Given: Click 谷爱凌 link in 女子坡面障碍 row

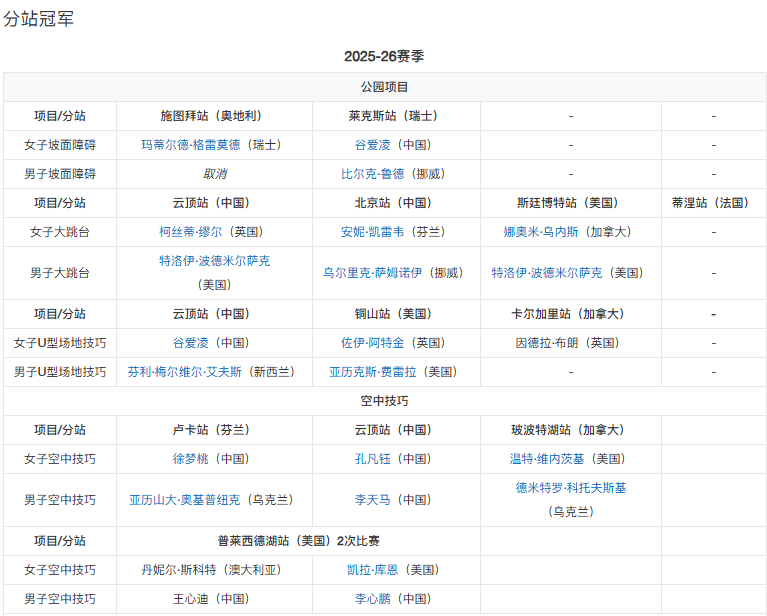Looking at the screenshot, I should pyautogui.click(x=373, y=145).
